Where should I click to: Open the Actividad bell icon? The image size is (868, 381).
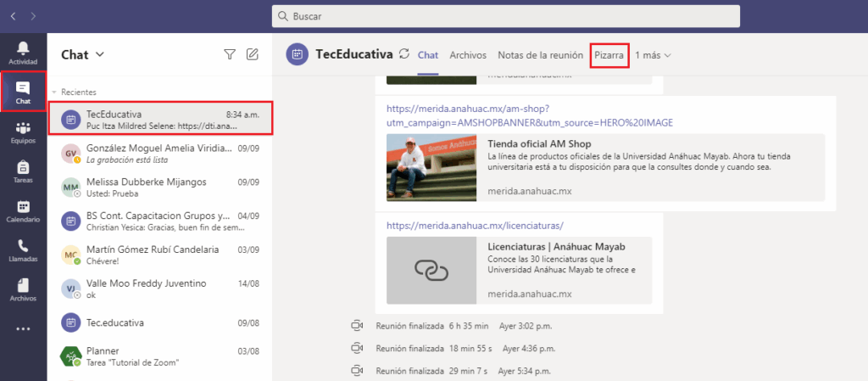23,52
